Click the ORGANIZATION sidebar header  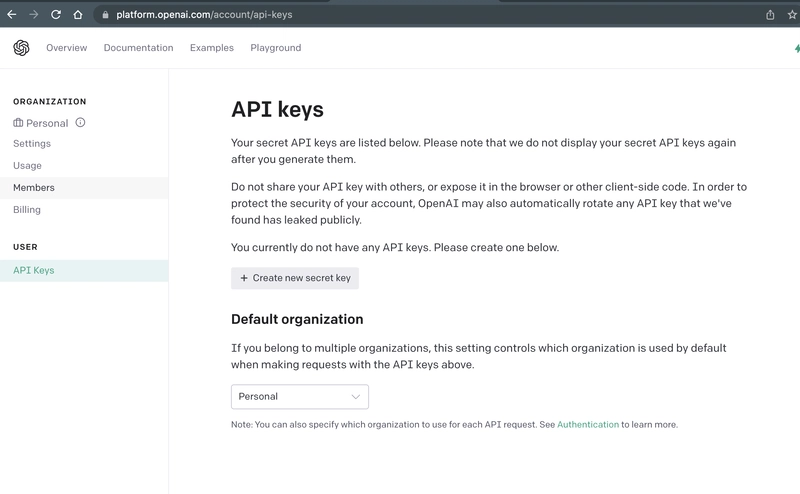pyautogui.click(x=49, y=102)
